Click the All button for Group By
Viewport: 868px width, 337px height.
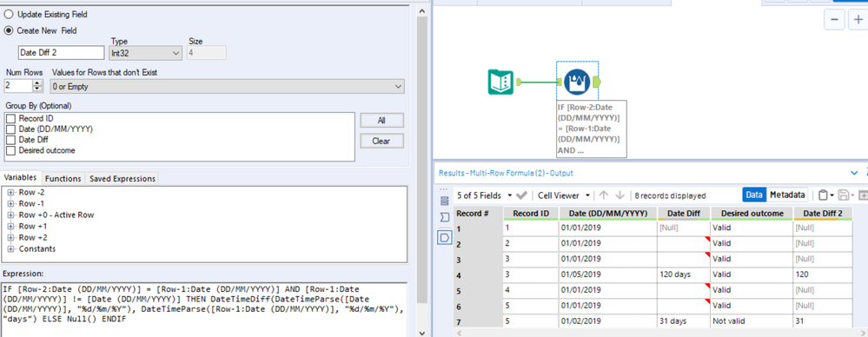pos(381,120)
